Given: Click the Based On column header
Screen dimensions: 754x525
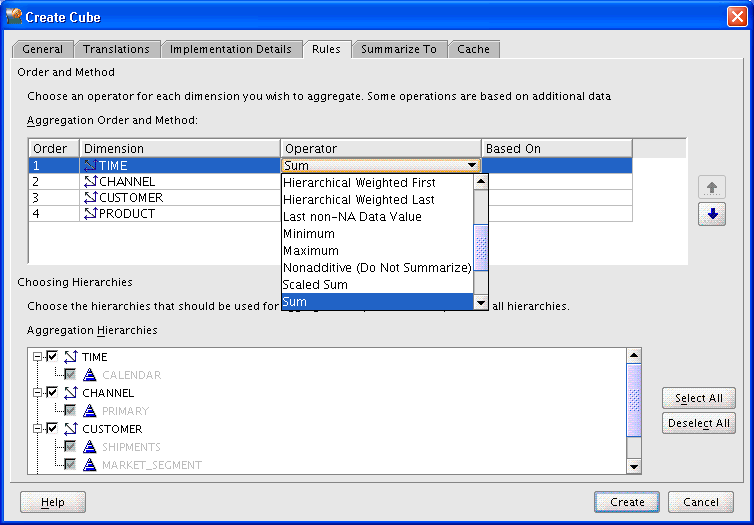Looking at the screenshot, I should point(557,149).
